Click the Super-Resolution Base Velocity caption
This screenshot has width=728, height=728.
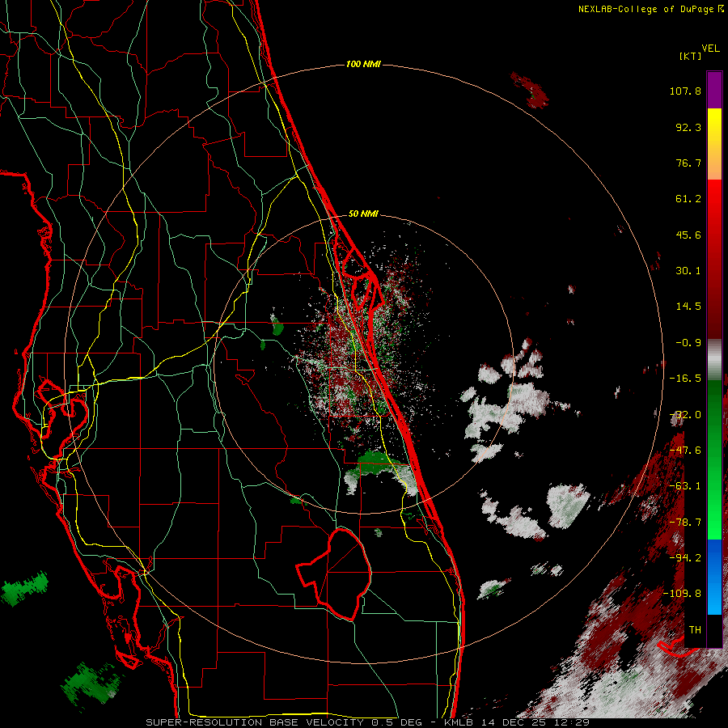point(368,722)
